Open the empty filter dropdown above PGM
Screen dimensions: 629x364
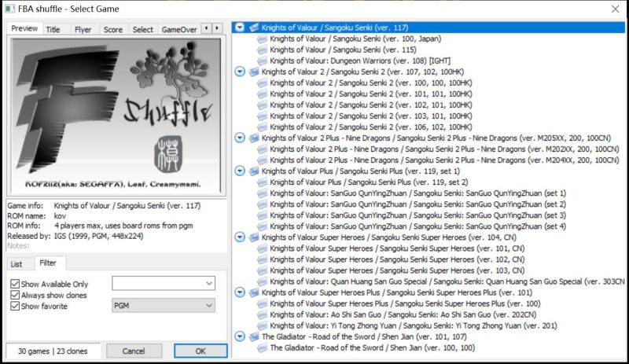(164, 283)
